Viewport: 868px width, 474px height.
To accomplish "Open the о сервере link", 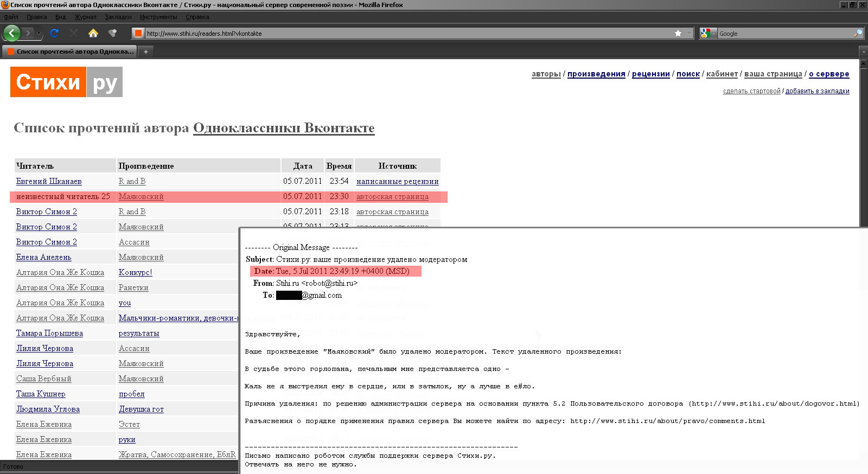I will point(829,74).
